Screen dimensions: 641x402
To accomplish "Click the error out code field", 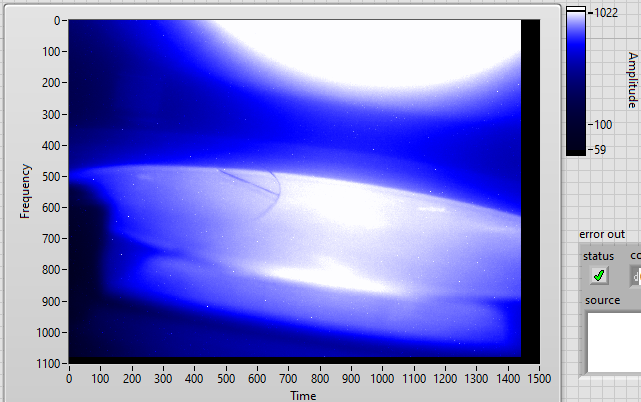I will 636,276.
